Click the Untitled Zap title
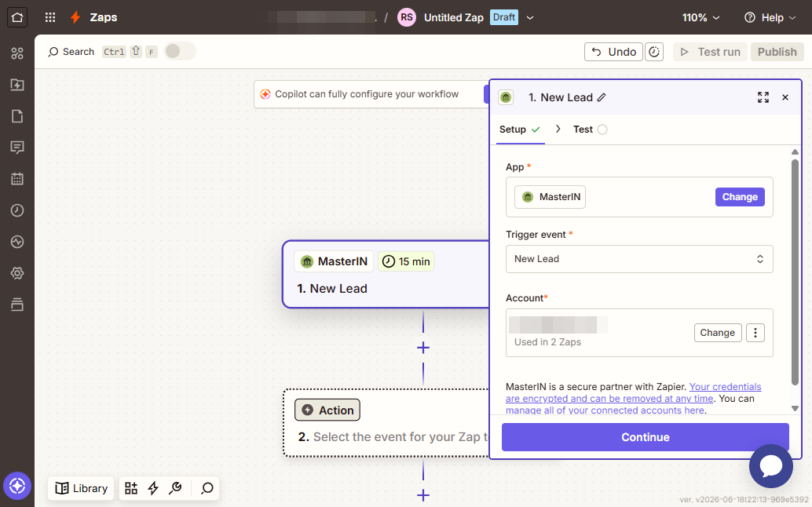Viewport: 812px width, 507px height. [x=454, y=17]
